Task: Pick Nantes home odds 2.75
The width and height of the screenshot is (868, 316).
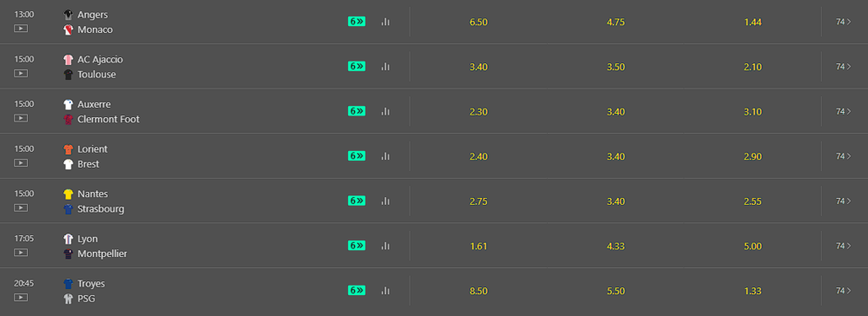Action: click(478, 201)
